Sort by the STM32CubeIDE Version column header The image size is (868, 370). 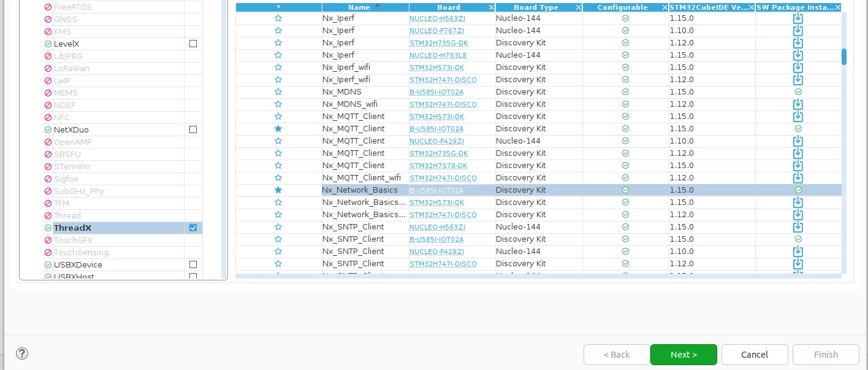pyautogui.click(x=709, y=7)
